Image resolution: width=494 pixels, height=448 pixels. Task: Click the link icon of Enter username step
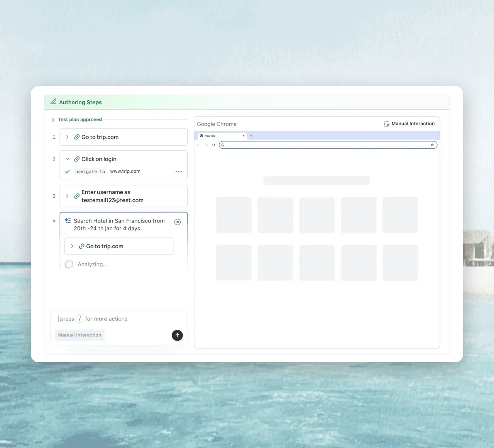coord(77,196)
